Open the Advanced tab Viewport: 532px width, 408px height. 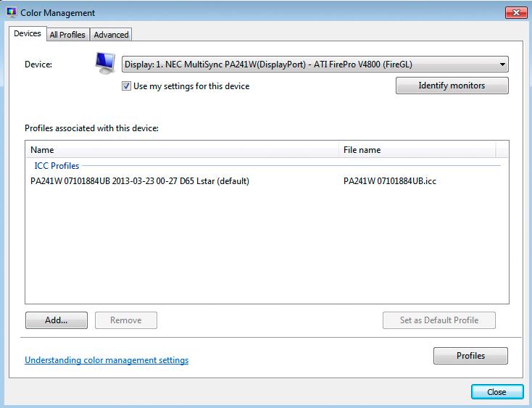pyautogui.click(x=111, y=35)
